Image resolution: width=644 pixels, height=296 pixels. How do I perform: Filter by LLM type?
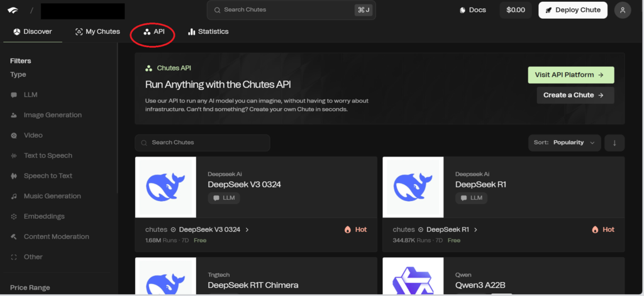pos(25,95)
